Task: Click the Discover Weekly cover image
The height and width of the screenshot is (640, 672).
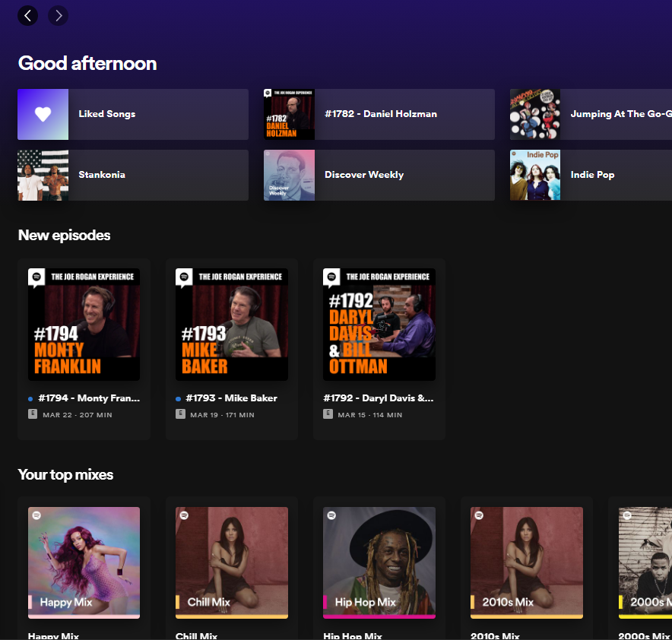Action: tap(290, 176)
